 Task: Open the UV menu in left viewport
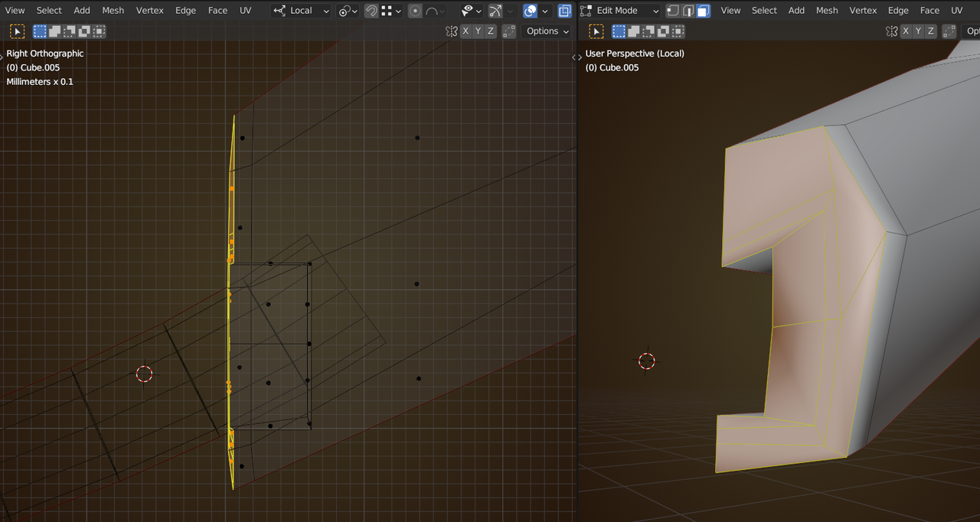245,11
